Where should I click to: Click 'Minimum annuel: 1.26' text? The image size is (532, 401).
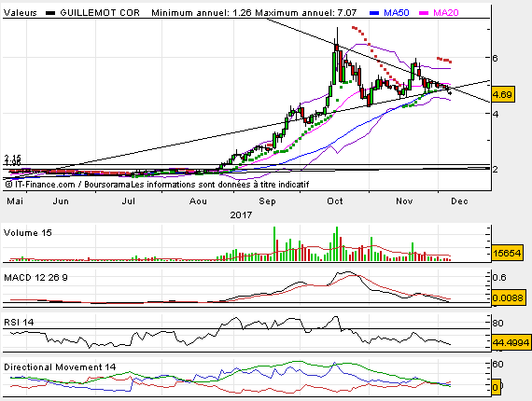[202, 13]
